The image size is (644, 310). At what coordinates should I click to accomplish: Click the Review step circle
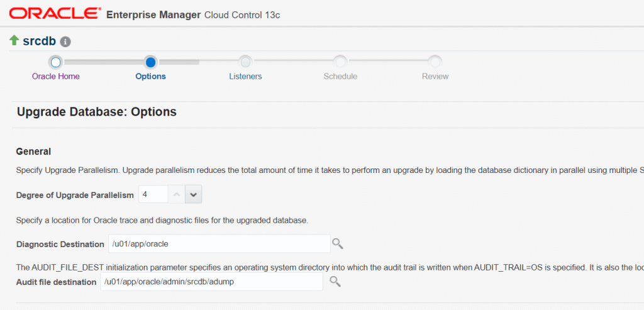pos(435,62)
